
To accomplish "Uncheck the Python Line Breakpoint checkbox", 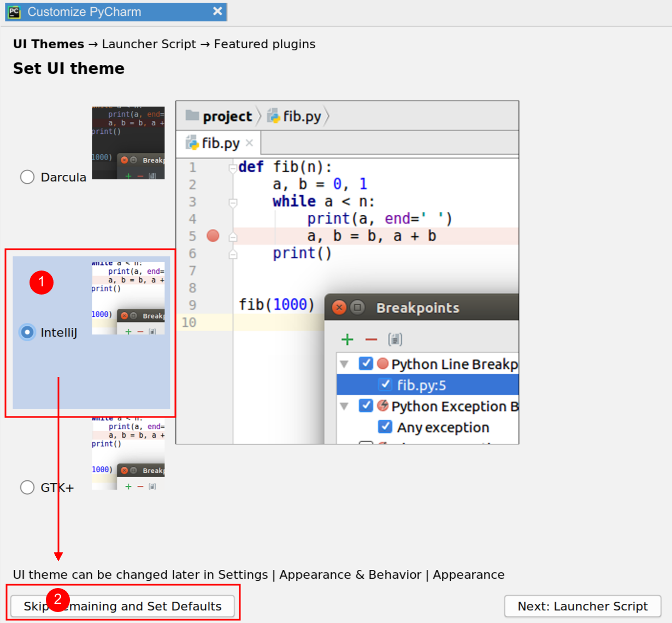I will [x=366, y=363].
